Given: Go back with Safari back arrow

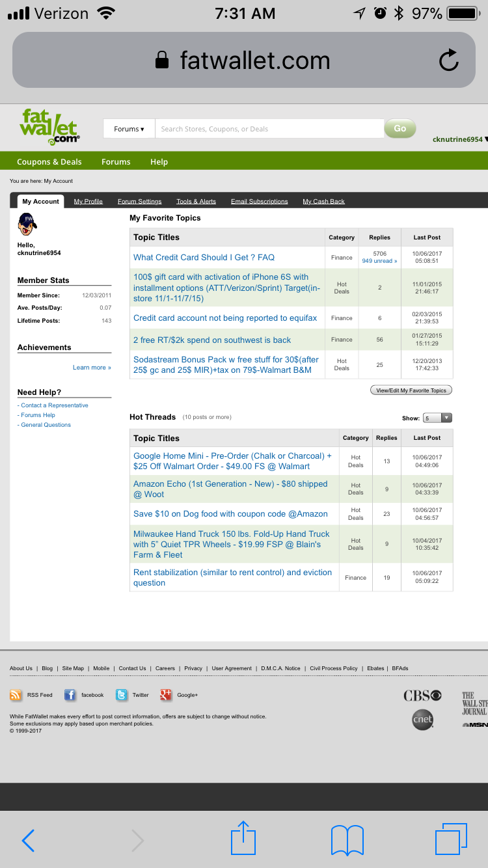Looking at the screenshot, I should 28,840.
